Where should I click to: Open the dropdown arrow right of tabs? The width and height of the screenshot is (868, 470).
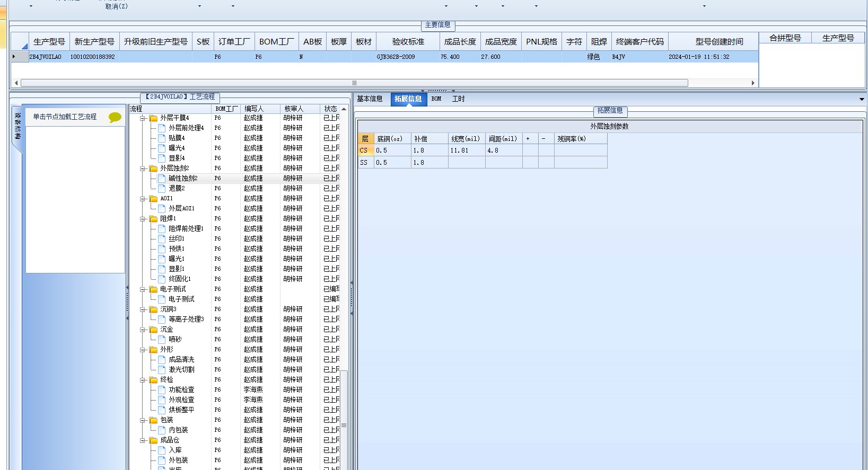pos(862,99)
